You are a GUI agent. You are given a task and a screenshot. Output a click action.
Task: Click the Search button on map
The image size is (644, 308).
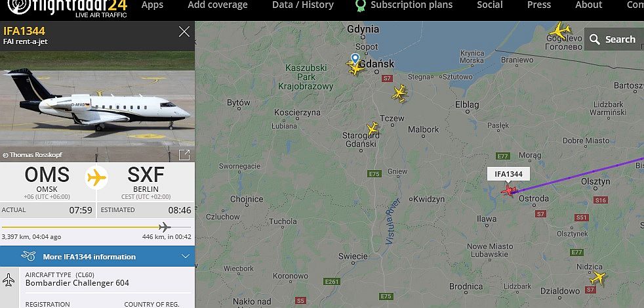(614, 39)
